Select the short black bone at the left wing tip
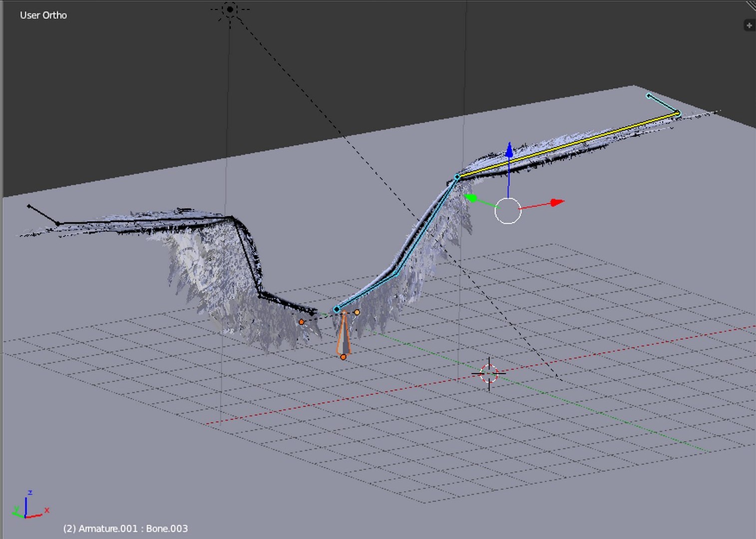756x539 pixels. pos(43,214)
